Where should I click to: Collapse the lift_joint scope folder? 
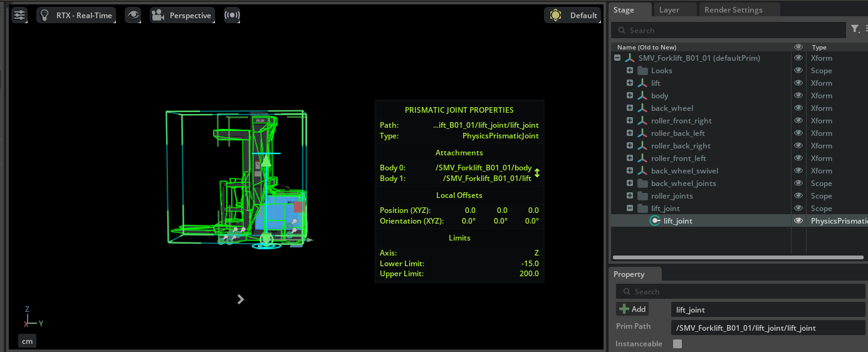tap(630, 208)
